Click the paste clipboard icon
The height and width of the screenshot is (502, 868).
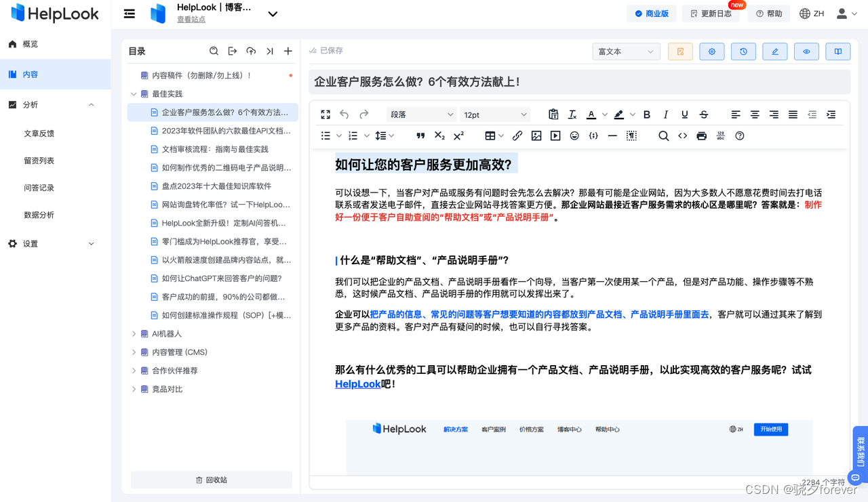(x=553, y=114)
